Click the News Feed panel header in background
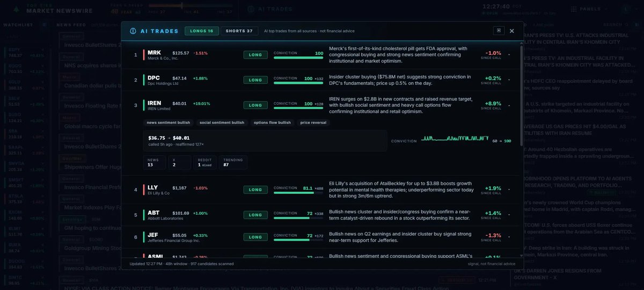The width and height of the screenshot is (644, 290). click(72, 25)
